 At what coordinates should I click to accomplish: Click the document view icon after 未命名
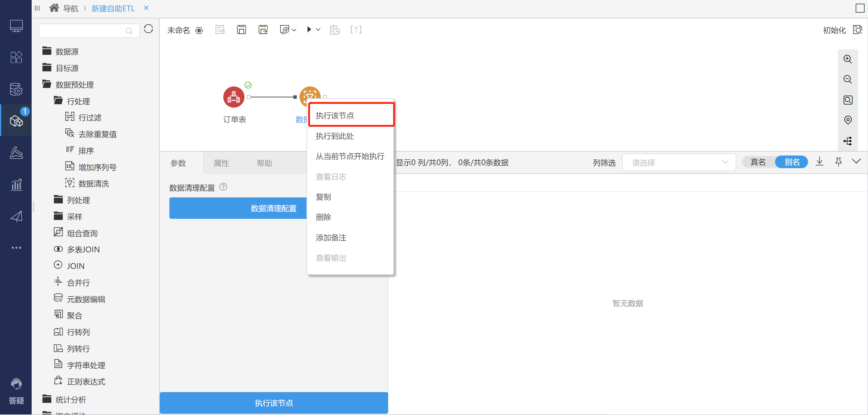click(220, 30)
